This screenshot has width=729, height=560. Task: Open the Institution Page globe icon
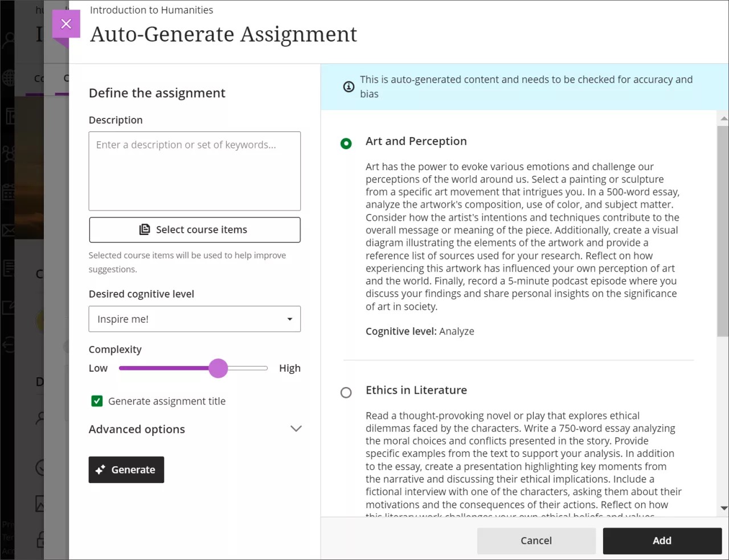[9, 78]
